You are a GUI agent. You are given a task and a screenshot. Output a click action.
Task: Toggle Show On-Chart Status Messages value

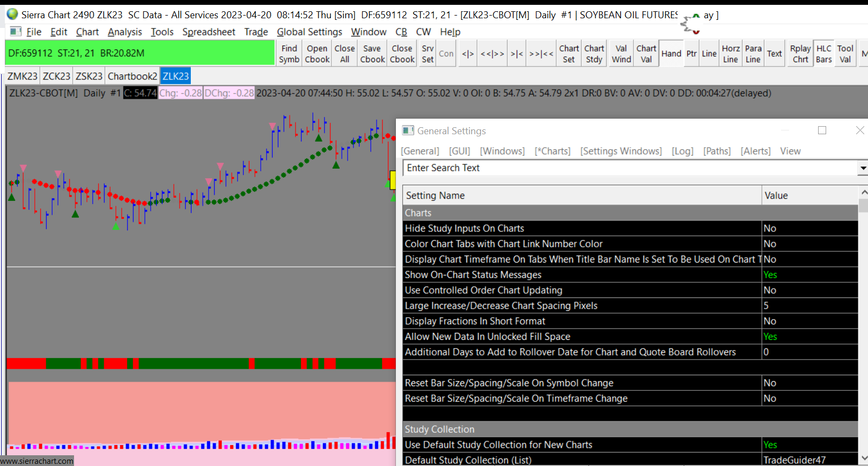[x=810, y=275]
